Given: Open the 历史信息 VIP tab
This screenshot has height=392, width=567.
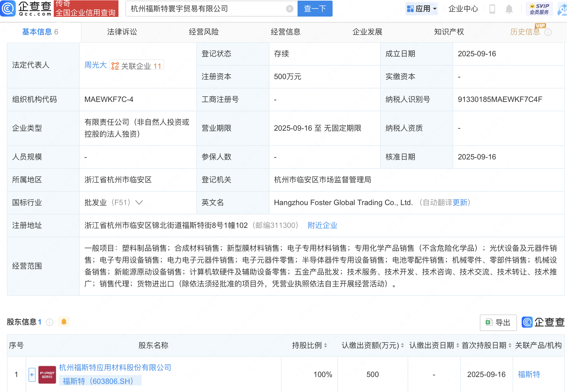Looking at the screenshot, I should point(525,32).
